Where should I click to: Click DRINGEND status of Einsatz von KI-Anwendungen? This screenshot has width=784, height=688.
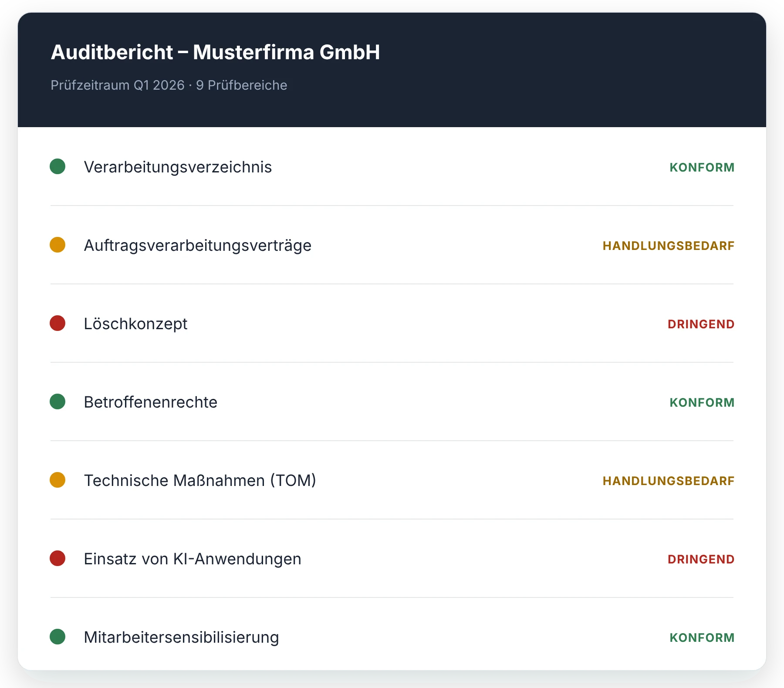(701, 559)
